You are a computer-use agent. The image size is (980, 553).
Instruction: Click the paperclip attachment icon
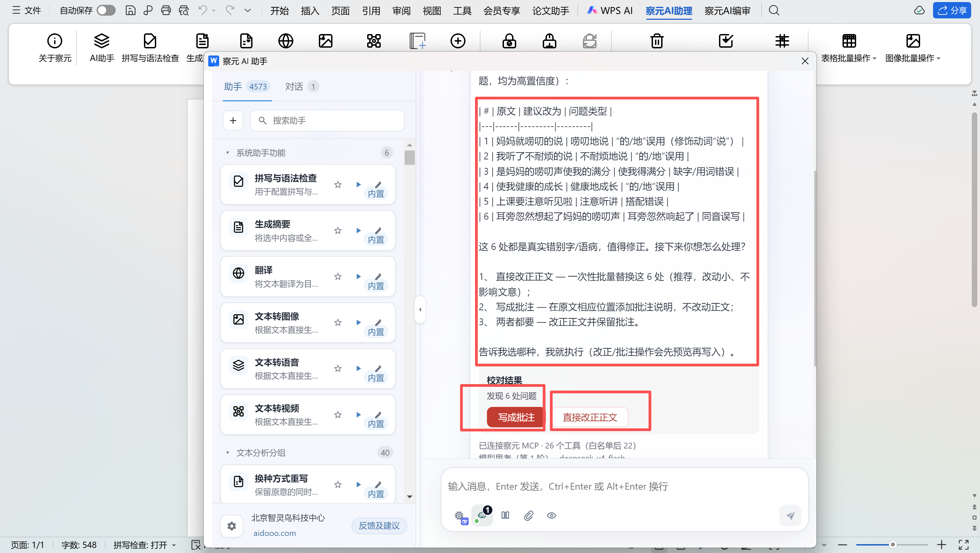pos(528,515)
